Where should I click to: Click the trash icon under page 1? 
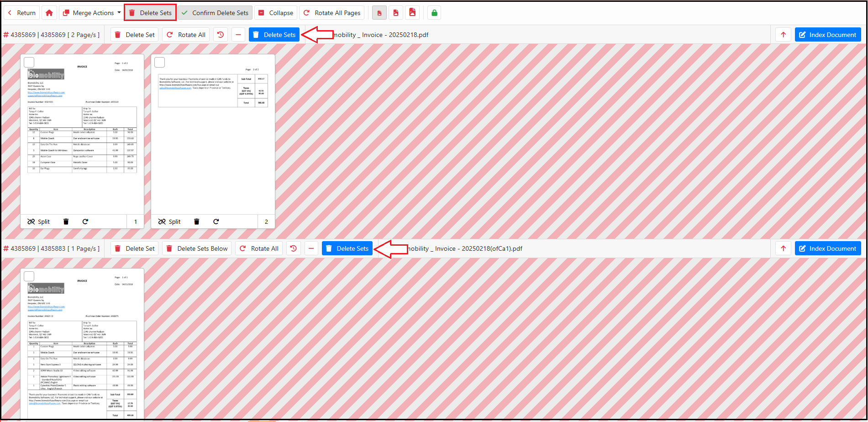(x=66, y=222)
